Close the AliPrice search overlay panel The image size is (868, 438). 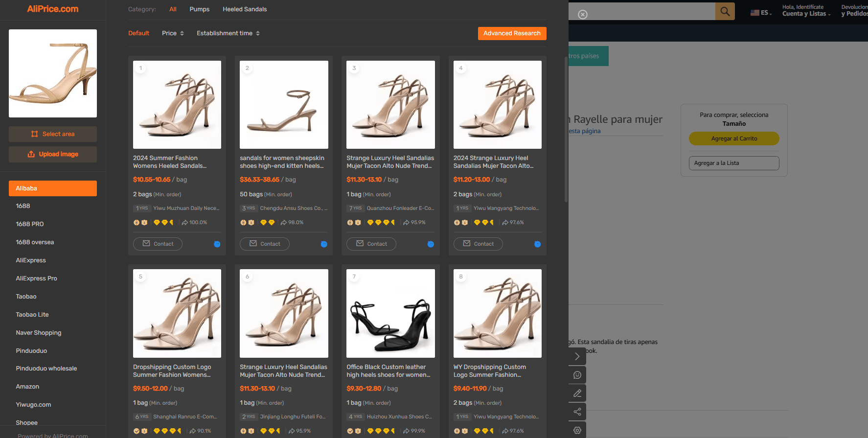582,15
